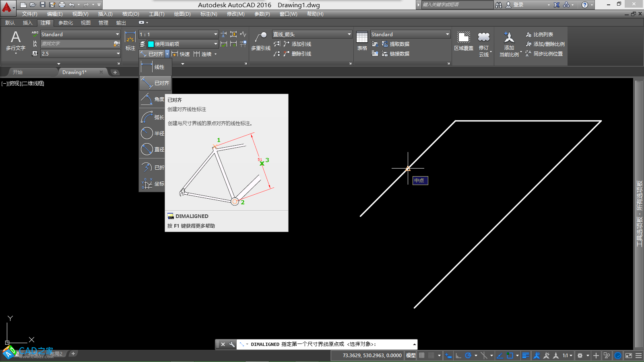Screen dimensions: 644x362
Task: Insert a table with 表格 icon
Action: click(362, 41)
